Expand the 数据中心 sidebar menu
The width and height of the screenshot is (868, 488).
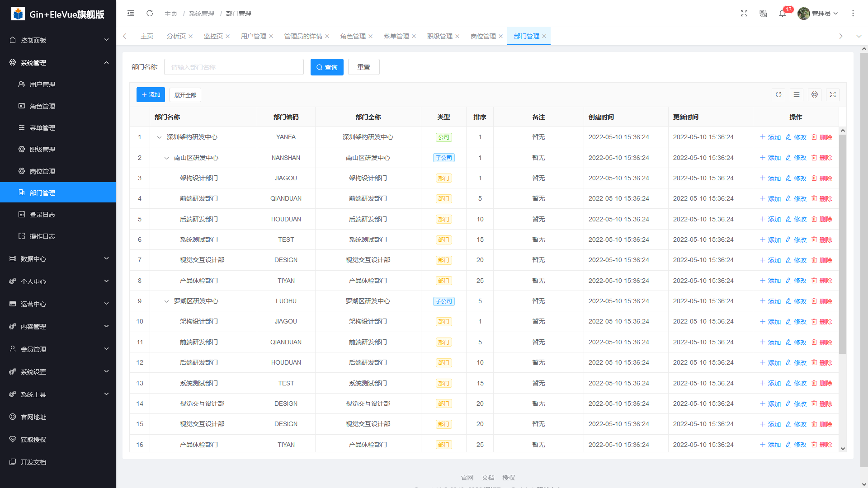58,259
